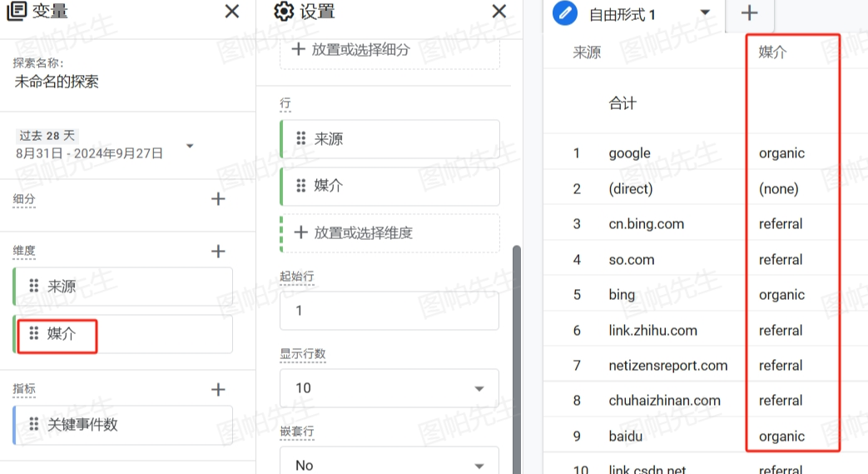Edit exploration name 未命名的探索

(57, 82)
